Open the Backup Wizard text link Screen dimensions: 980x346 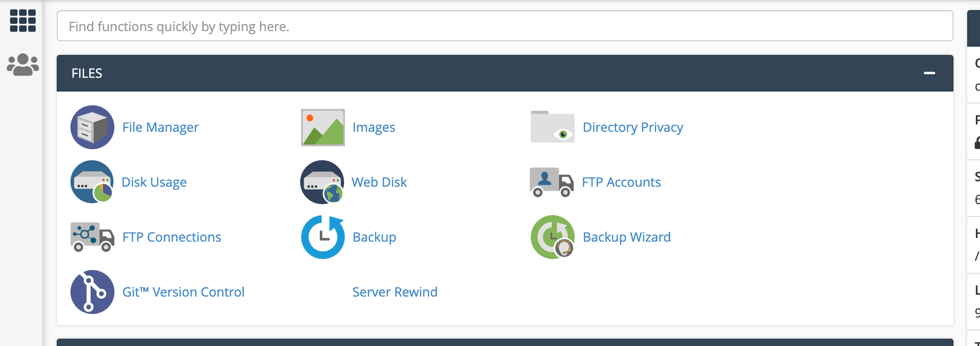coord(626,237)
